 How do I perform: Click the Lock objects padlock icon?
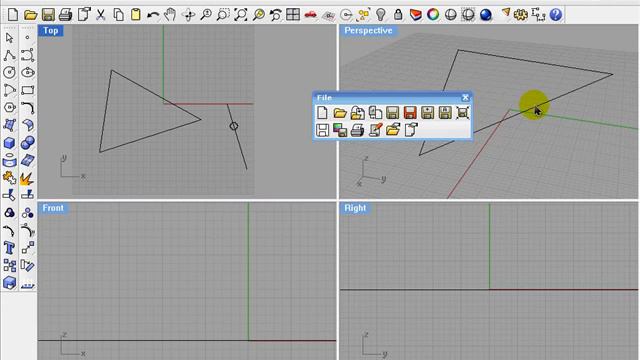coord(398,15)
